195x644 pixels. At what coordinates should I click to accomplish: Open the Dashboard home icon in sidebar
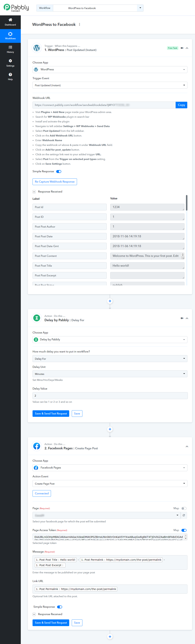click(x=10, y=20)
